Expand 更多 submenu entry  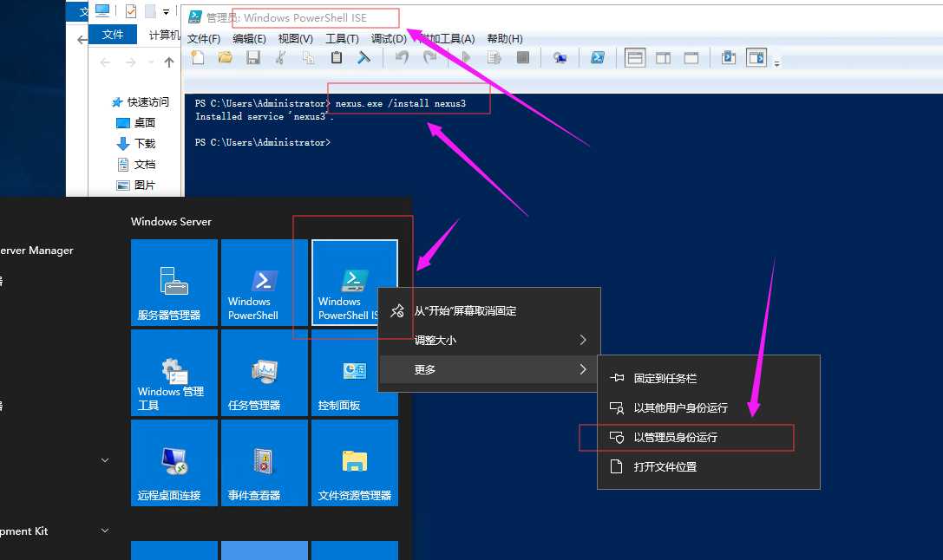click(x=489, y=369)
